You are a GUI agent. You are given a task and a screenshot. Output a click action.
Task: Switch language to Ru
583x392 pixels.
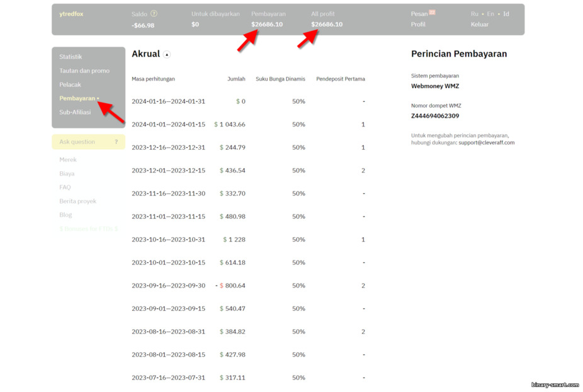click(x=475, y=14)
